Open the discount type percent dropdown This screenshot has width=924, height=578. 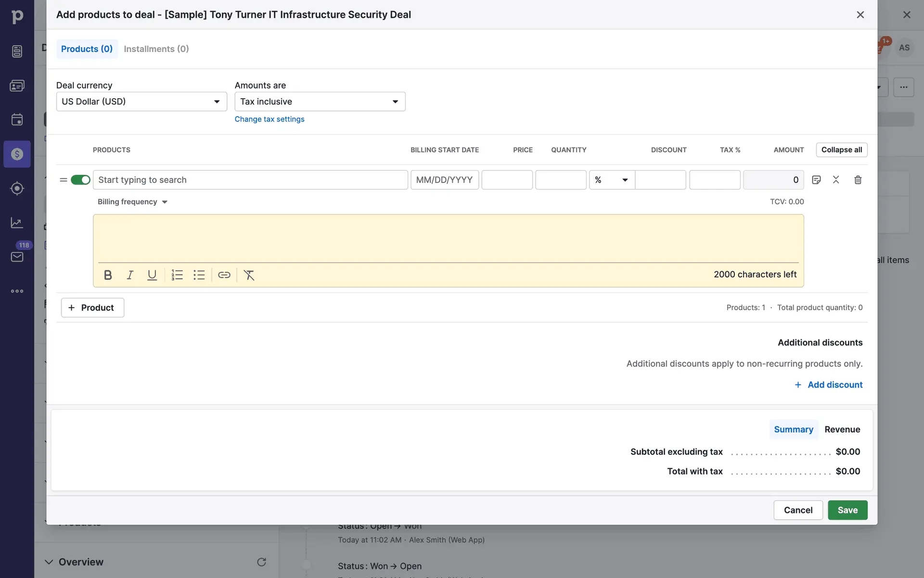(612, 180)
